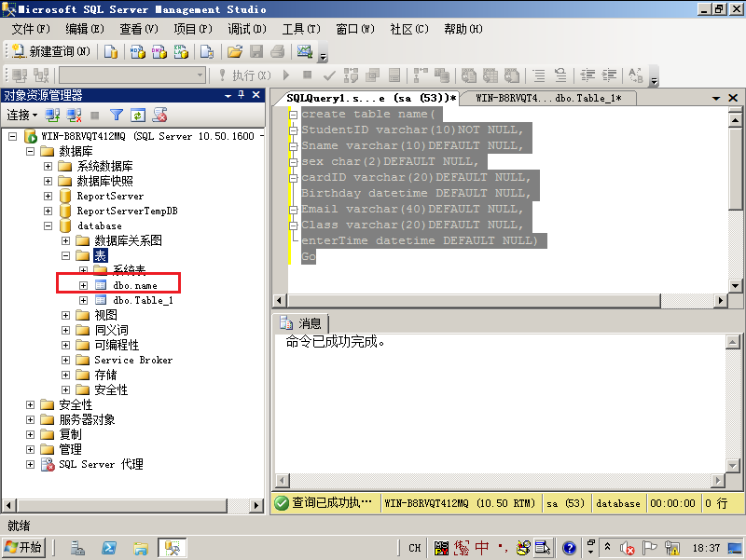Screen dimensions: 746x560
Task: Expand the 视图 node in Object Explorer
Action: [65, 315]
